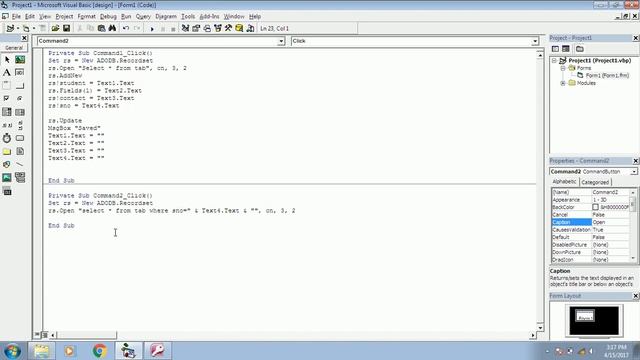
Task: Select the PictureBox control in toolbox
Action: click(x=20, y=60)
